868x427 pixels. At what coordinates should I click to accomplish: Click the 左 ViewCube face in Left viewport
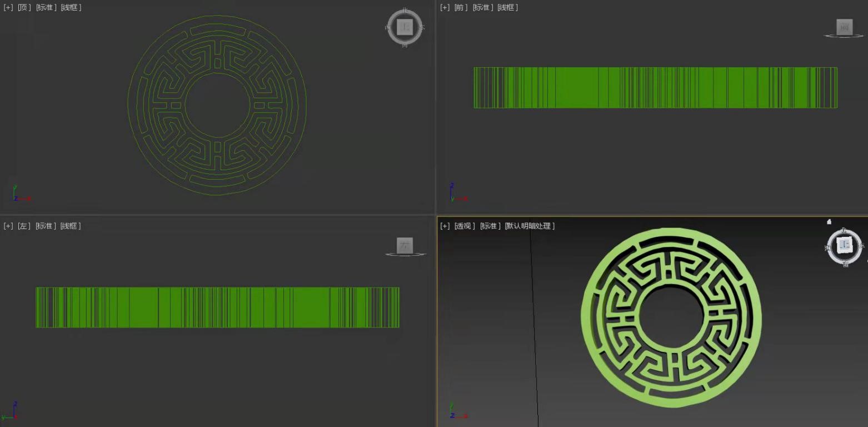point(405,245)
